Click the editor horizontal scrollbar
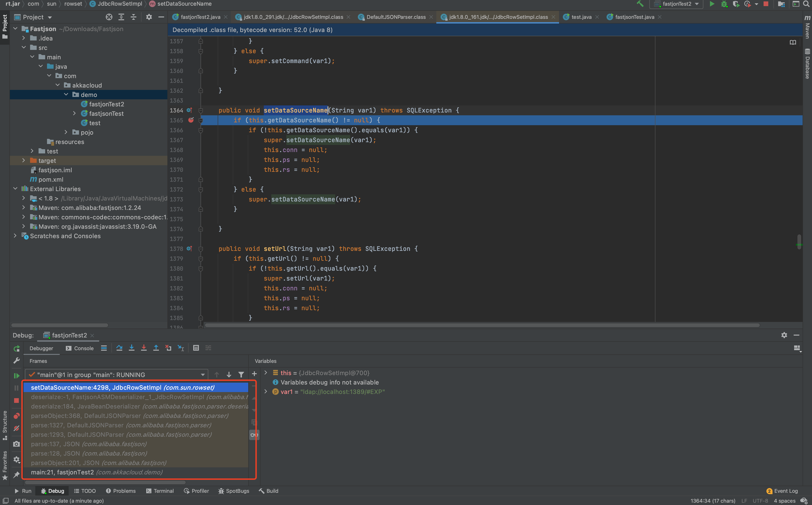The height and width of the screenshot is (505, 812). (482, 325)
